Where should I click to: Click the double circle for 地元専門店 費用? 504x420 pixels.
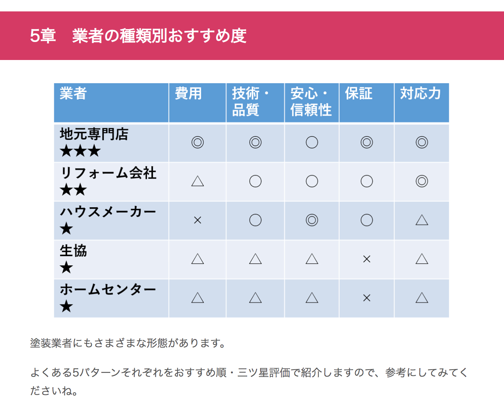pos(197,142)
